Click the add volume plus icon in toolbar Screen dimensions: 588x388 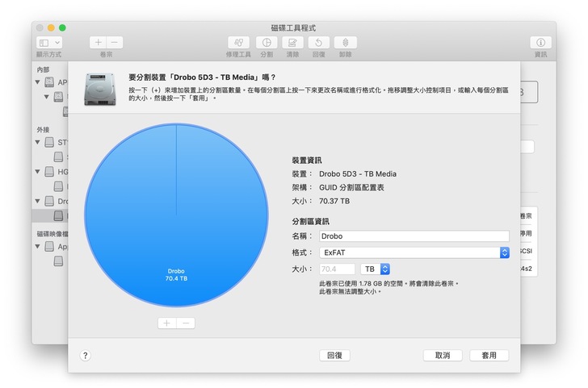[x=98, y=43]
